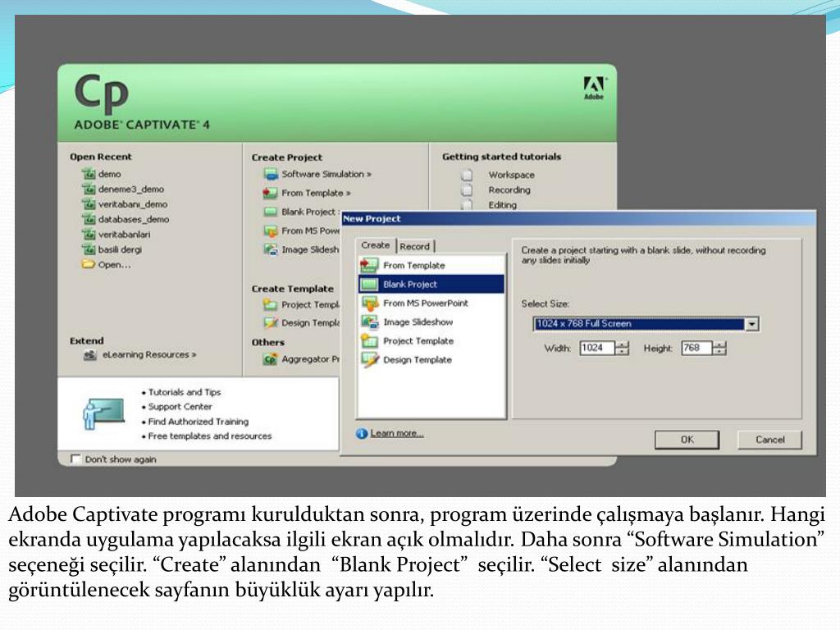The image size is (840, 630).
Task: Select Project Template text in New Project list
Action: (418, 341)
